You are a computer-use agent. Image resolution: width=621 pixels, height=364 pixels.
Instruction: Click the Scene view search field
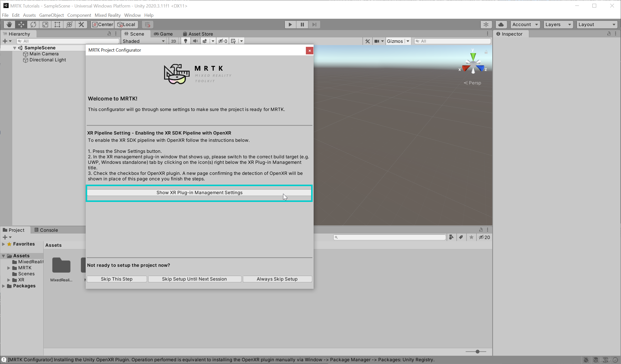[x=452, y=41]
